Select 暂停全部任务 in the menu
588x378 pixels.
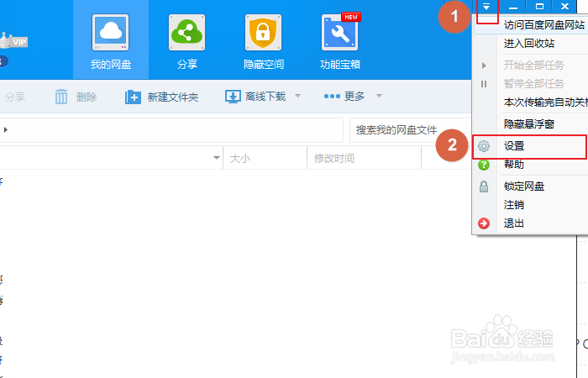[534, 84]
